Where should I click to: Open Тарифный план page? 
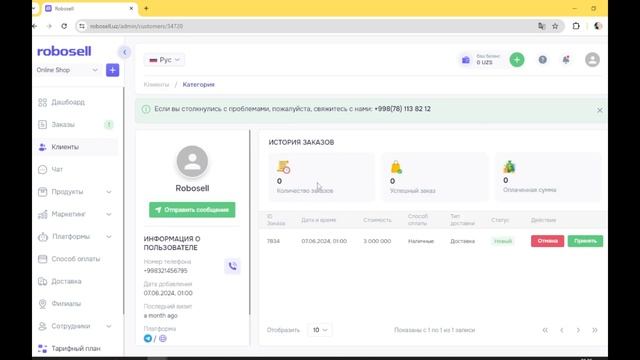point(76,349)
